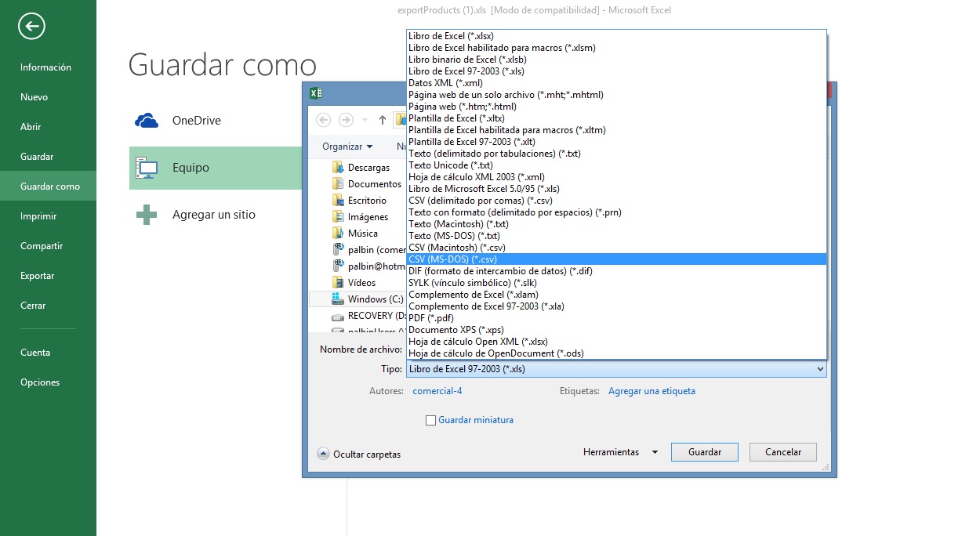980x536 pixels.
Task: Open Nuevo in backstage menu
Action: pos(48,97)
